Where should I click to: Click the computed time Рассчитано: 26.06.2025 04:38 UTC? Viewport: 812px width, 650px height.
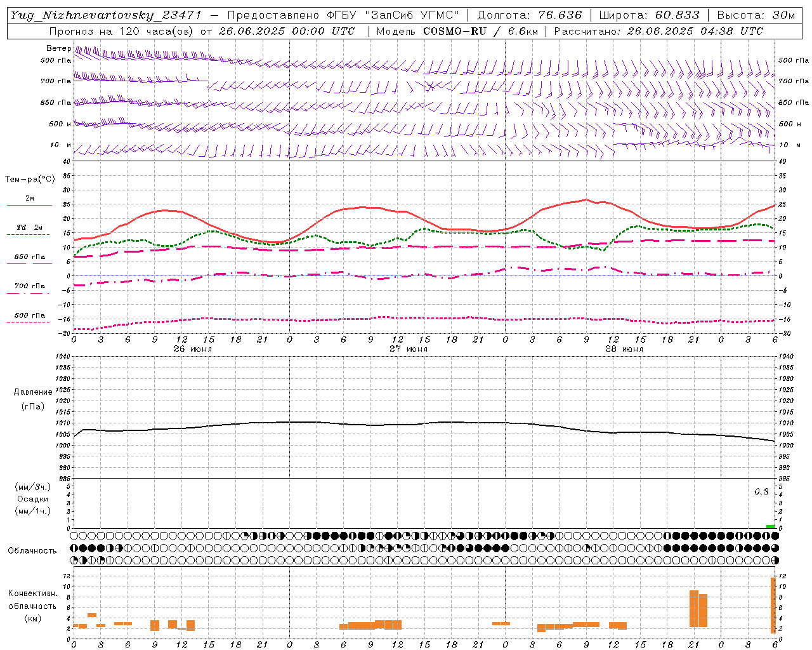click(658, 31)
